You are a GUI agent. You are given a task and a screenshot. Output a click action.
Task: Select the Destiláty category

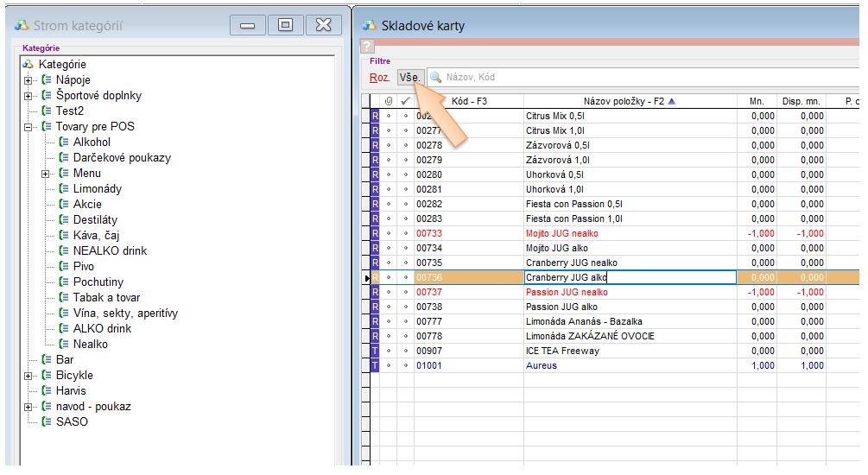coord(95,219)
